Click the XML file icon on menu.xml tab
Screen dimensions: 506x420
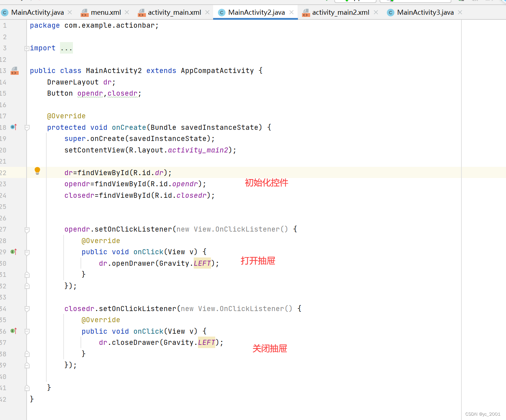84,12
